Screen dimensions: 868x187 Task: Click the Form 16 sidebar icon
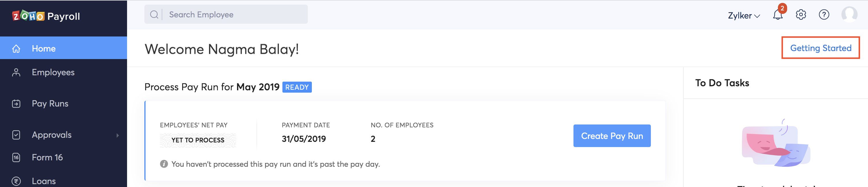[16, 157]
